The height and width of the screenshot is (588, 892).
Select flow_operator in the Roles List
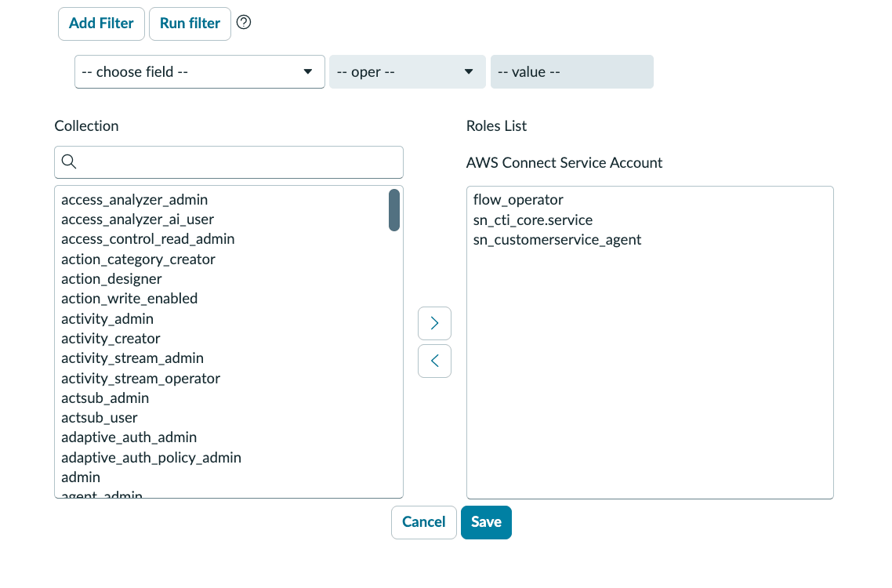click(x=518, y=200)
